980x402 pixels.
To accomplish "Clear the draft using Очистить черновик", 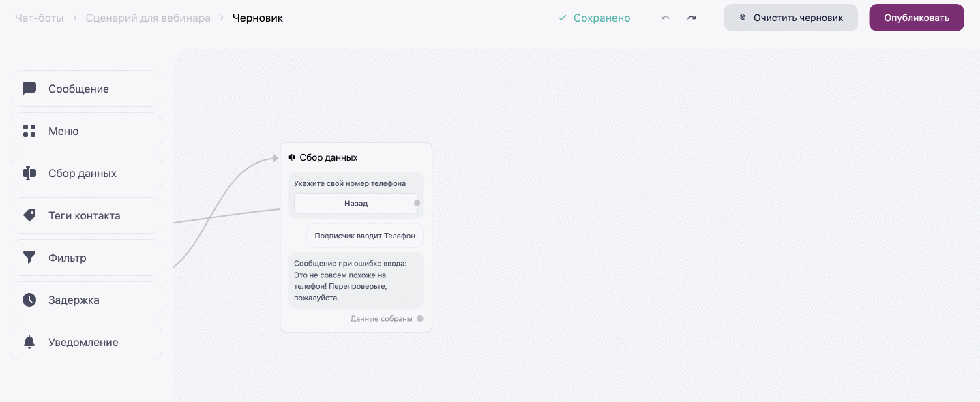I will (790, 18).
